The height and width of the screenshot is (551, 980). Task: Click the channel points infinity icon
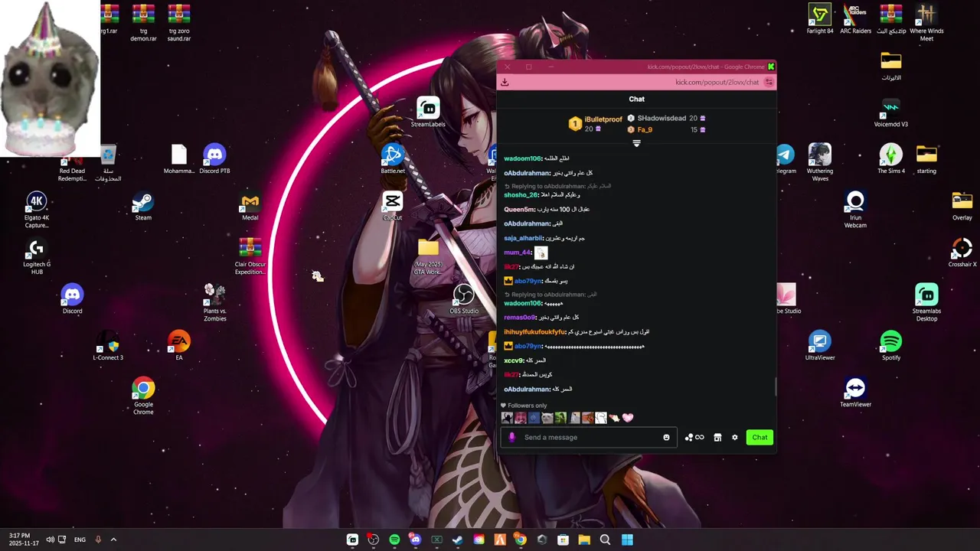point(694,438)
